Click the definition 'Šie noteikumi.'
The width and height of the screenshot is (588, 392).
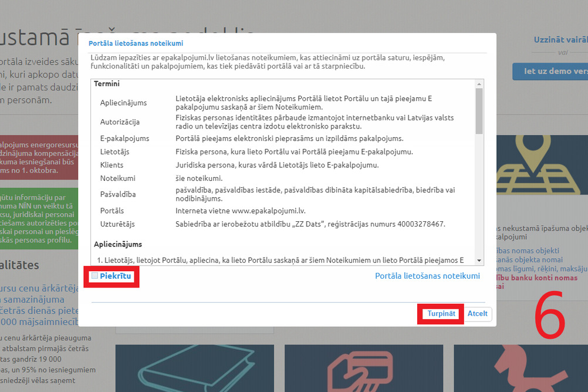pyautogui.click(x=199, y=178)
